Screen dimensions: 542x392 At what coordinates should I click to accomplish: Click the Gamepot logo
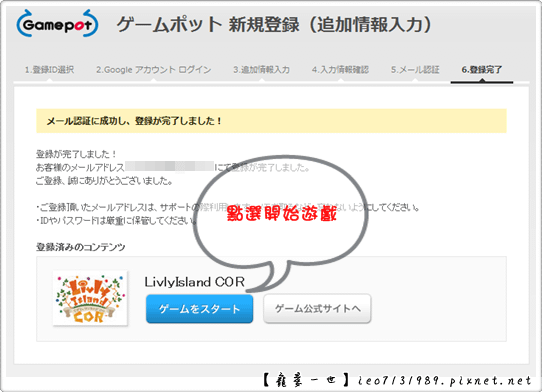(57, 24)
